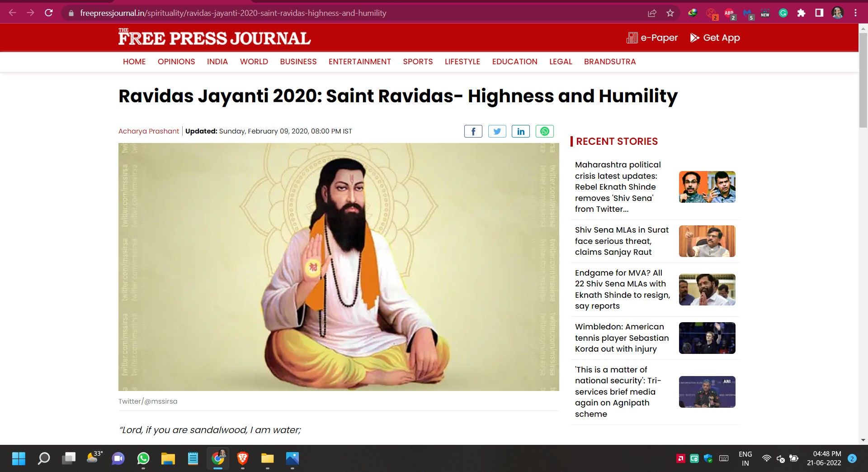Toggle Chrome side panel
868x472 pixels.
[x=819, y=13]
